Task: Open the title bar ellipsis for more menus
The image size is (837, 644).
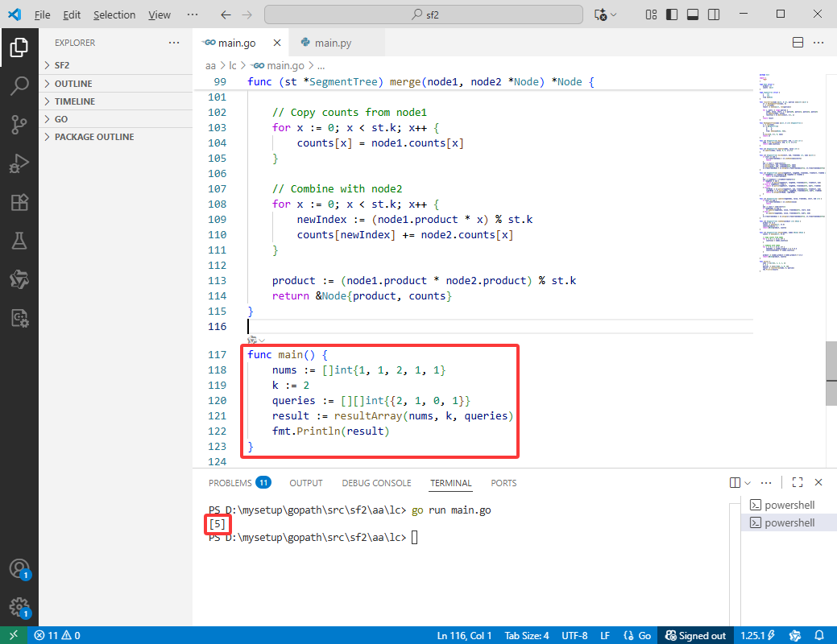Action: 193,15
